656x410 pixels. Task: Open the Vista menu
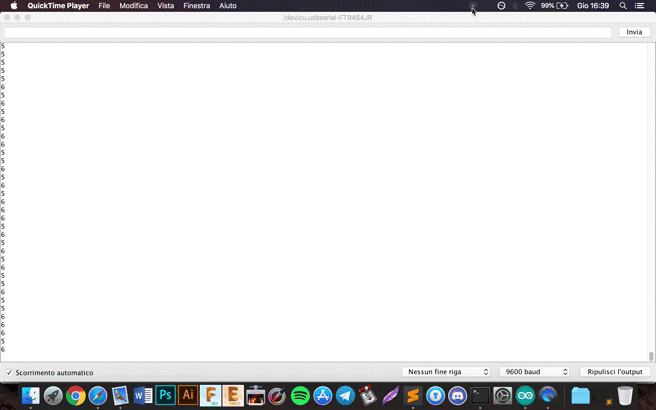coord(166,6)
